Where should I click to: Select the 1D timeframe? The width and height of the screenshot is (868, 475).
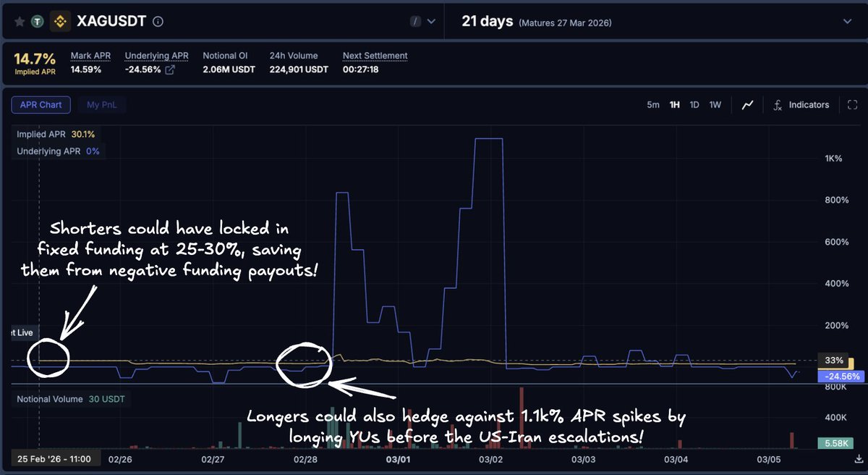coord(694,105)
